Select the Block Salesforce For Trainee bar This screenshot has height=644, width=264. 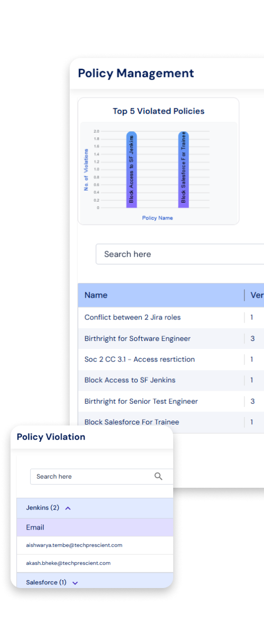point(184,169)
